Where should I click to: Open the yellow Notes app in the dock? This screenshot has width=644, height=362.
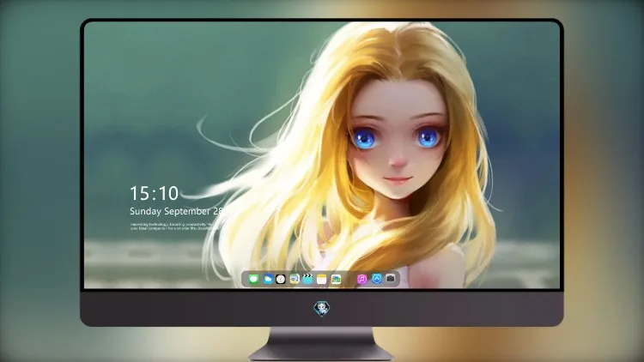pos(322,279)
